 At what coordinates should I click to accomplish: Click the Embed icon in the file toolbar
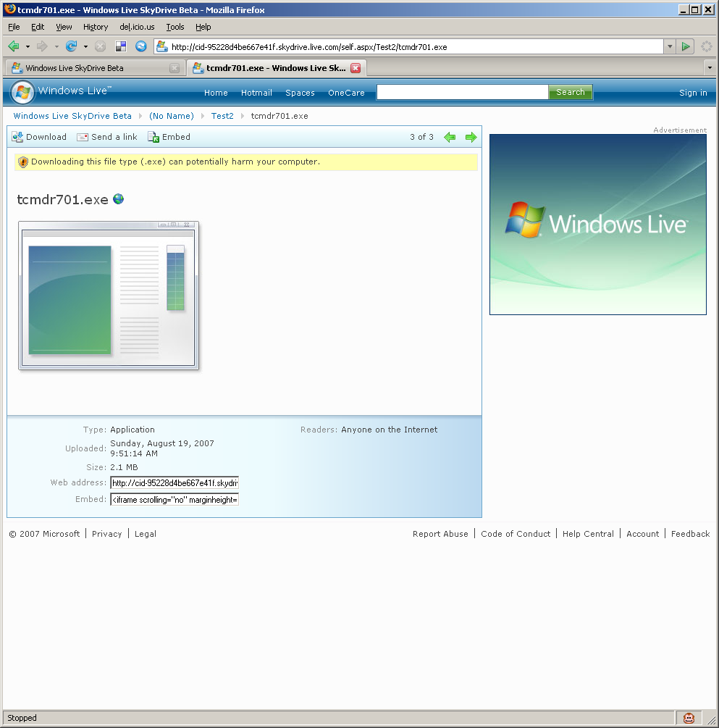tap(154, 137)
